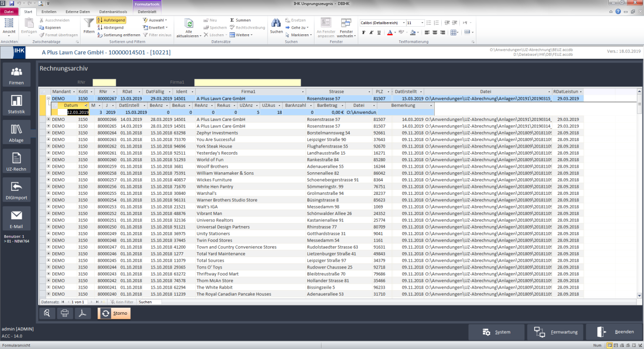Click the System button

tap(496, 332)
